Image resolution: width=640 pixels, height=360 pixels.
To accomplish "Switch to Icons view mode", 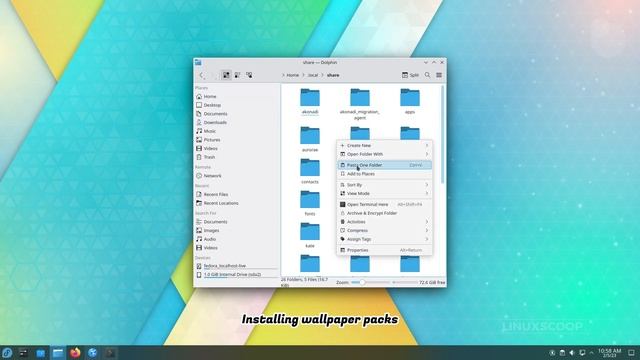I will pos(226,75).
